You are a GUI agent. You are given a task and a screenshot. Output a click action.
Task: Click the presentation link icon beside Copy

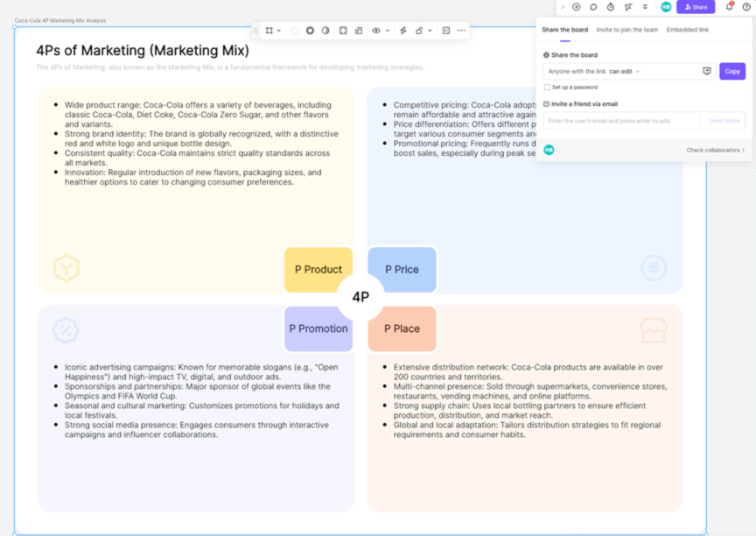[707, 71]
